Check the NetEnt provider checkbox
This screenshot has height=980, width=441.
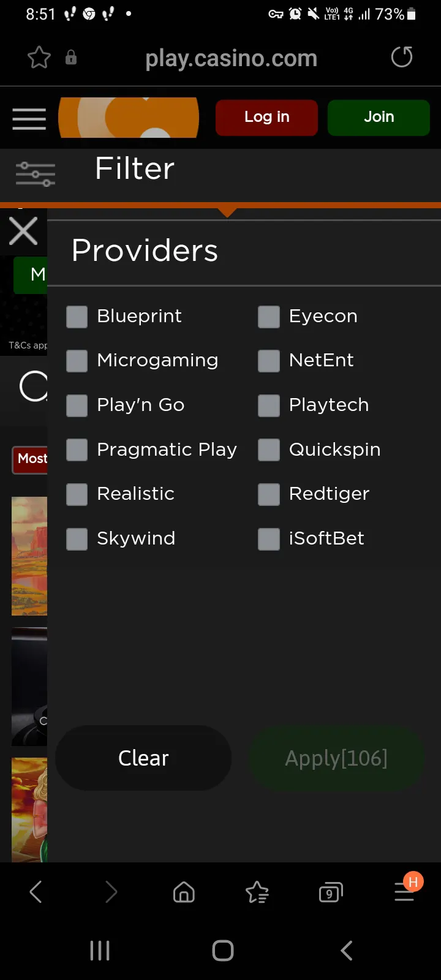click(269, 361)
